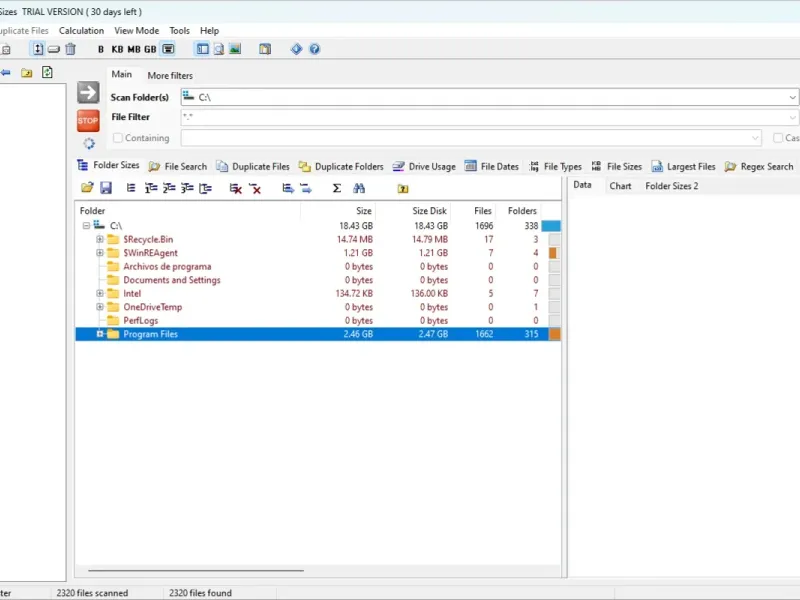This screenshot has width=800, height=600.
Task: Sort by the Size Disk column header
Action: 413,211
